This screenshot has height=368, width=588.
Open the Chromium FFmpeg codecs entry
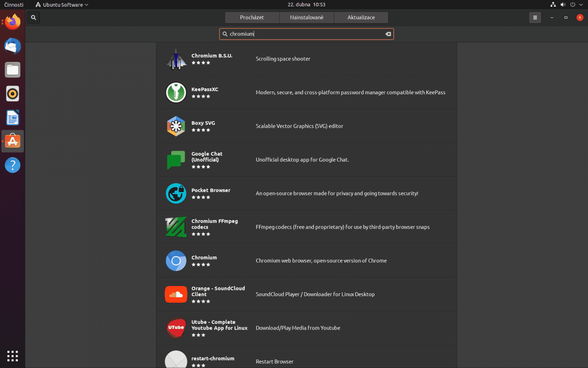pos(176,227)
